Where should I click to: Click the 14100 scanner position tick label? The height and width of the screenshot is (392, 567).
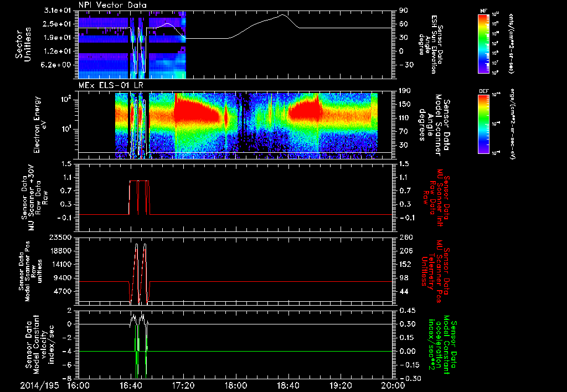click(61, 264)
